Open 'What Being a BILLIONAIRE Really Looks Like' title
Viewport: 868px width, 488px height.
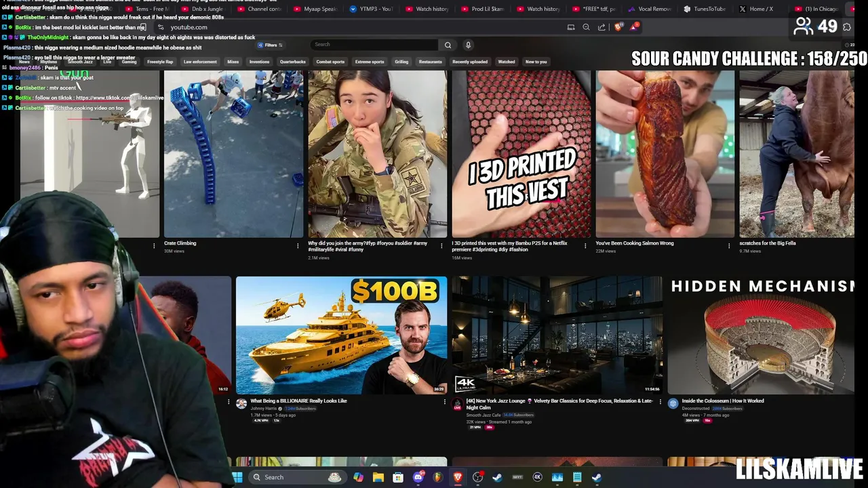coord(298,401)
